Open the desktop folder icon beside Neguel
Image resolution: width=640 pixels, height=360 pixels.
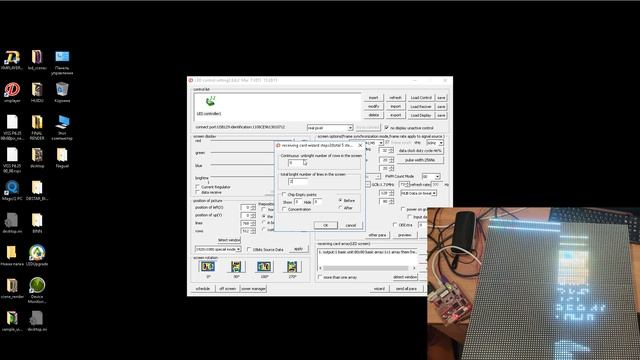pos(37,155)
